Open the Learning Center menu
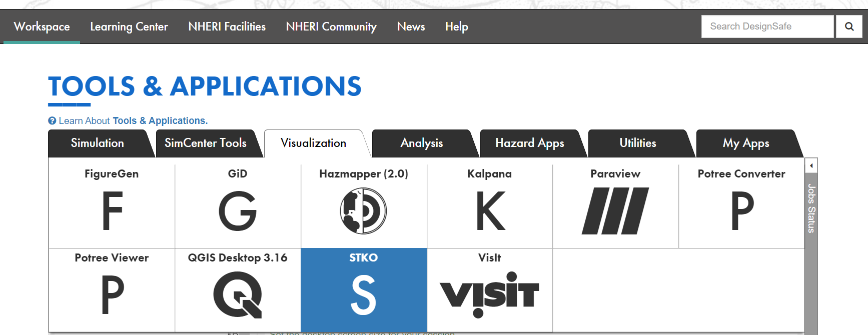Image resolution: width=868 pixels, height=335 pixels. tap(129, 27)
